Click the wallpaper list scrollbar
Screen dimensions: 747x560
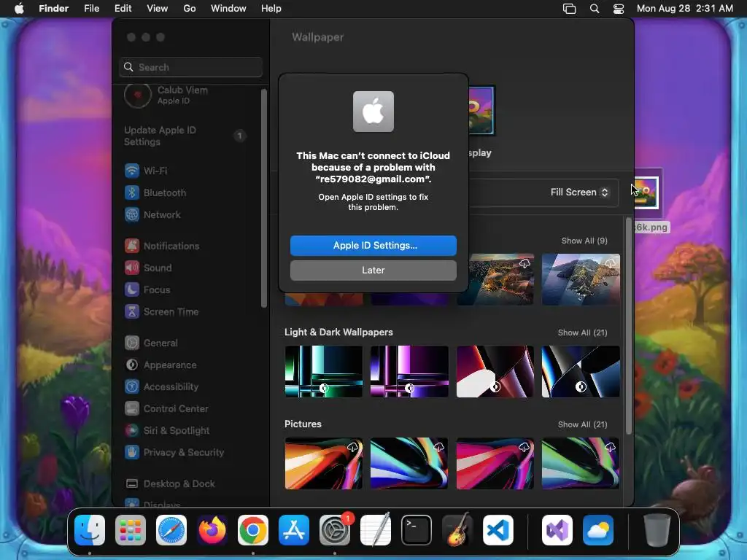tap(628, 326)
